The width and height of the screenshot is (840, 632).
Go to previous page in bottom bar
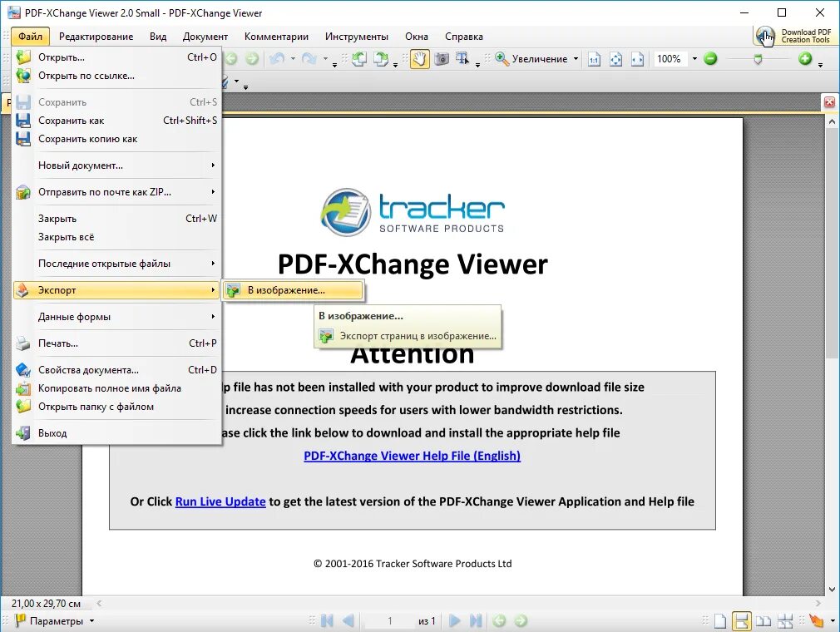click(x=348, y=620)
